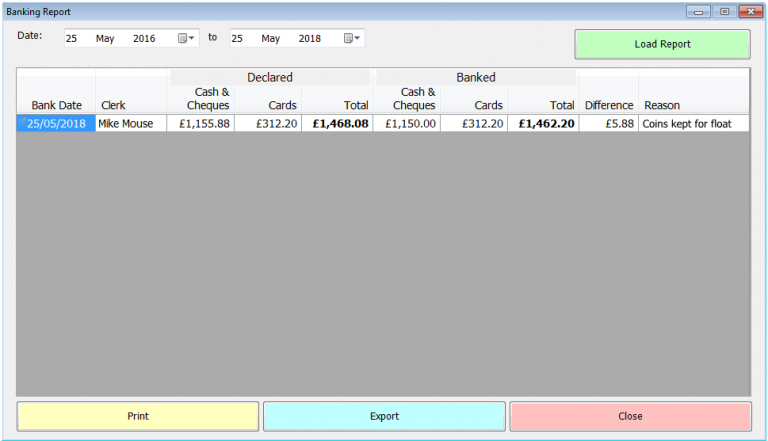Click the red Close button
This screenshot has width=768, height=441.
coord(630,416)
